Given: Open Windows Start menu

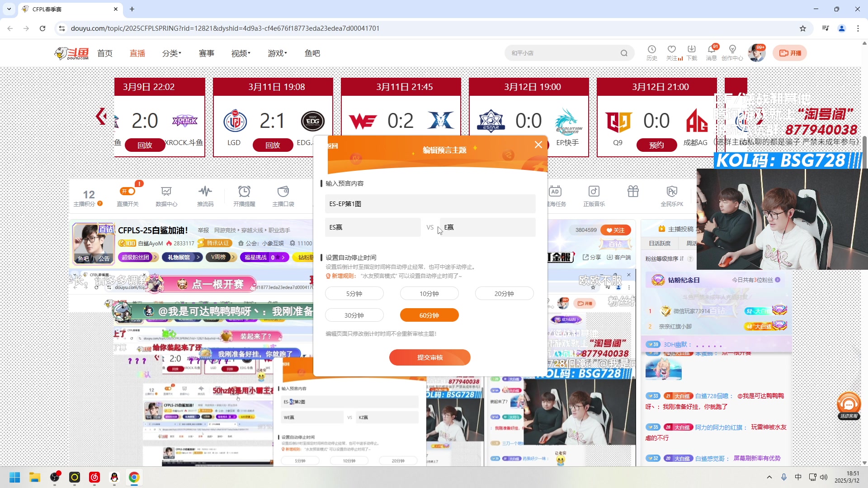Looking at the screenshot, I should click(15, 477).
